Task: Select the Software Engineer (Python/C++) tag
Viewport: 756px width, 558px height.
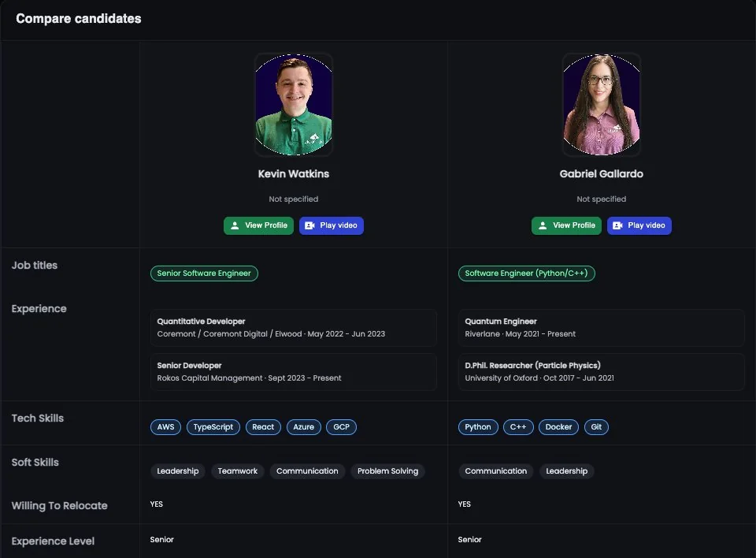Action: [x=527, y=273]
